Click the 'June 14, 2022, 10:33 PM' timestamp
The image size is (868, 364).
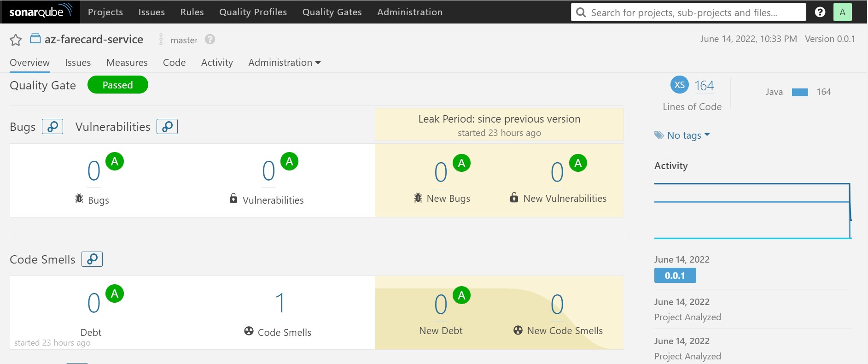pyautogui.click(x=749, y=39)
